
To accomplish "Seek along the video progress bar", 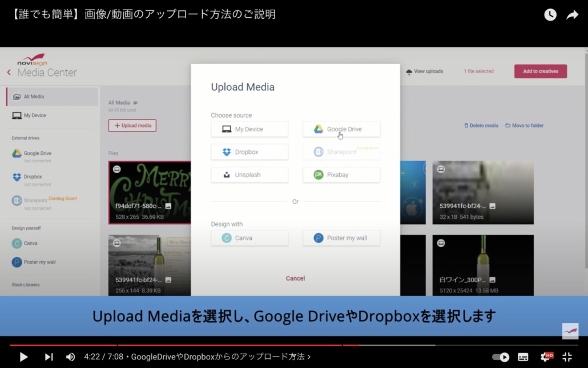I will pos(293,345).
